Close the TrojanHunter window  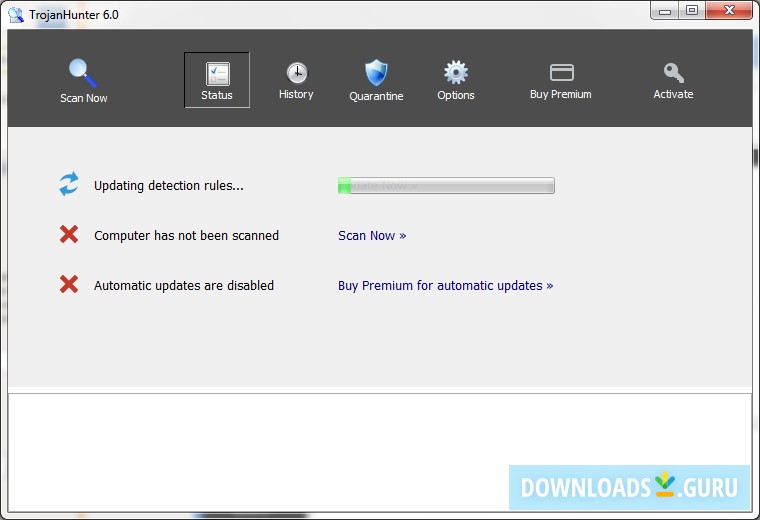click(x=728, y=11)
